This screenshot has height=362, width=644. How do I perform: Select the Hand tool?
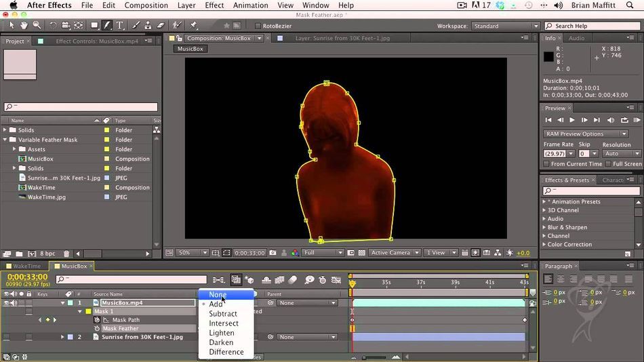(x=24, y=26)
